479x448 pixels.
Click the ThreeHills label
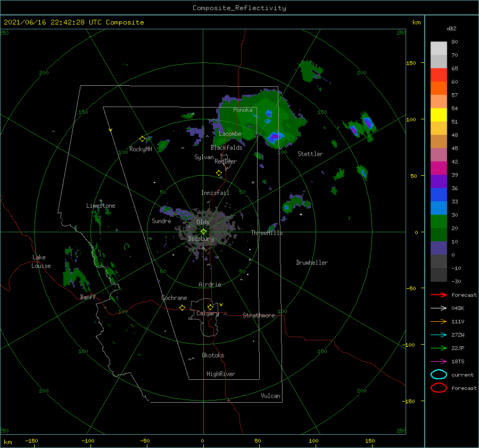[x=267, y=233]
